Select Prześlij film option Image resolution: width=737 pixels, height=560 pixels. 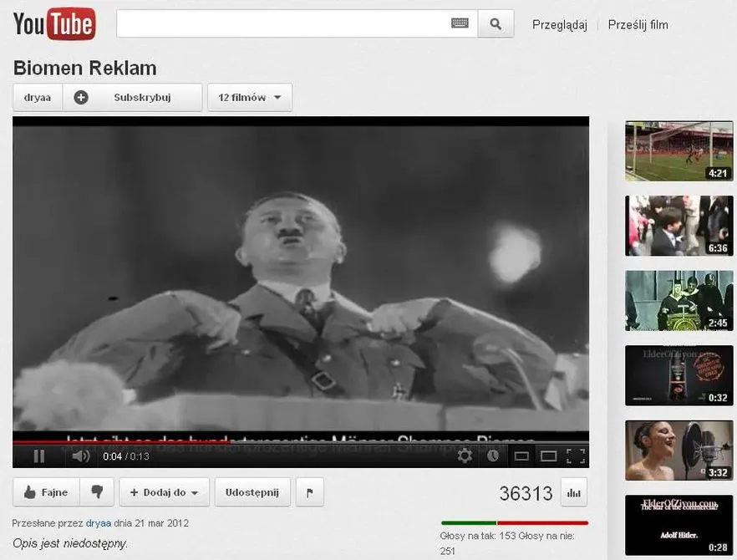click(x=639, y=24)
